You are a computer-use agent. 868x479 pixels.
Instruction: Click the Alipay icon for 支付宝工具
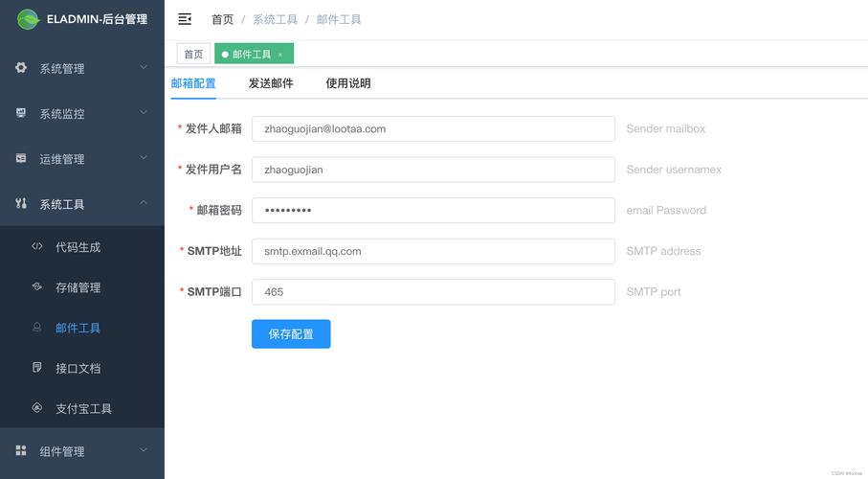tap(37, 407)
